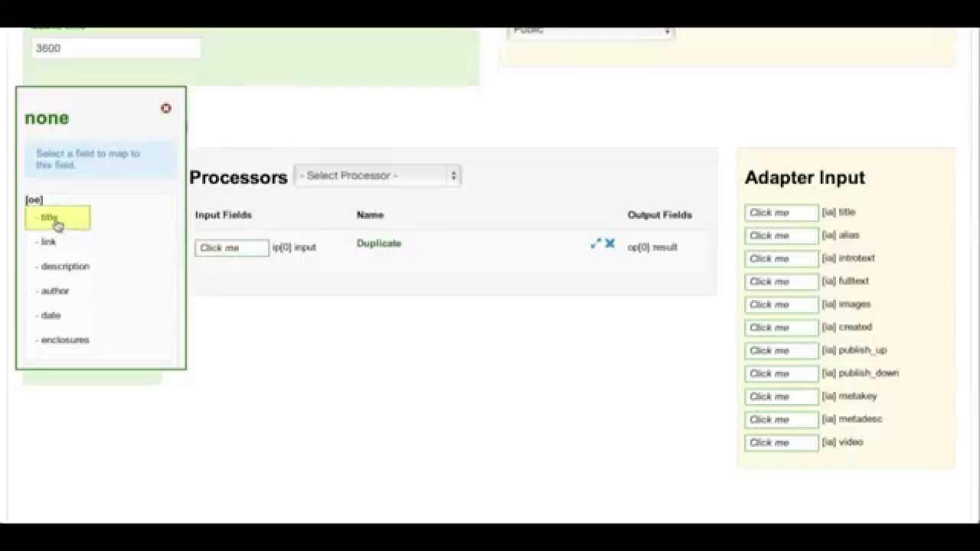Click the 'Click me' box for [ia] video
Screen dimensions: 980x551
pos(782,442)
